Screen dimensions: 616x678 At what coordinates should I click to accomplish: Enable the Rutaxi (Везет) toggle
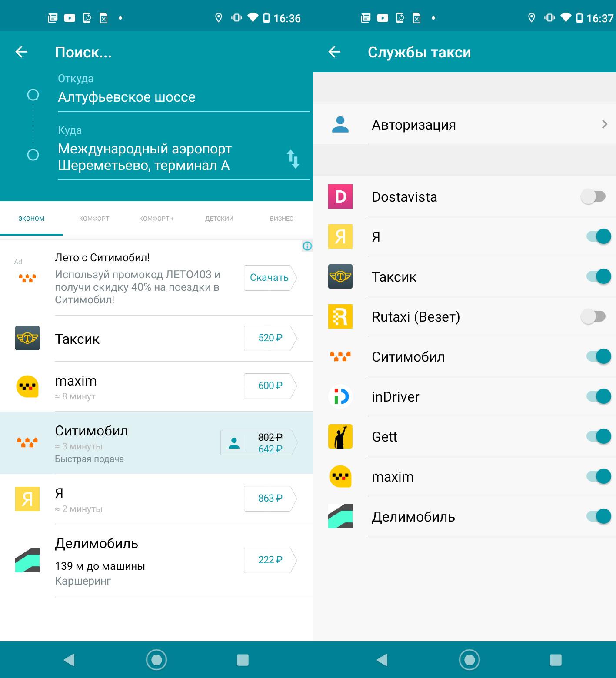pyautogui.click(x=593, y=316)
